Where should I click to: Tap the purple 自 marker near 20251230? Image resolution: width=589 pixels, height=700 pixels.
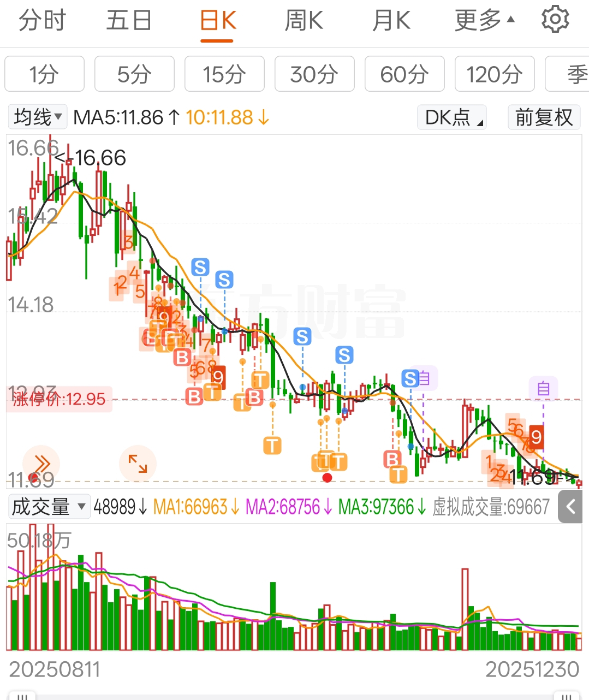[x=543, y=388]
